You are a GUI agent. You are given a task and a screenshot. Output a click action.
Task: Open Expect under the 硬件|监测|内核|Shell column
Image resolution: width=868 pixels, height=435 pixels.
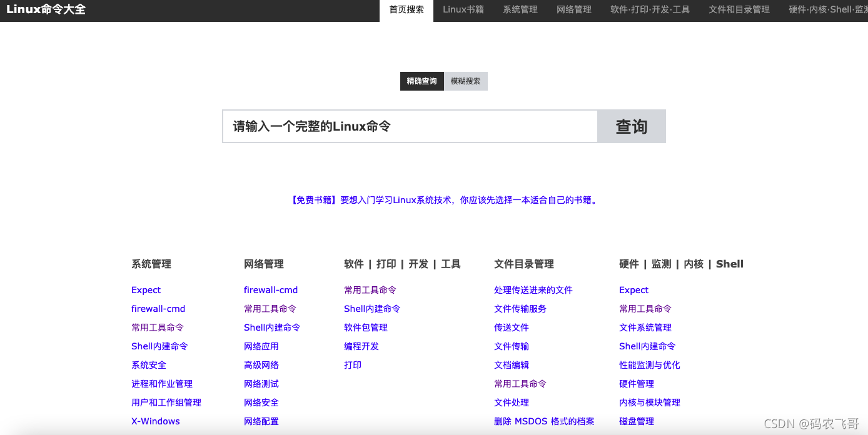tap(633, 290)
